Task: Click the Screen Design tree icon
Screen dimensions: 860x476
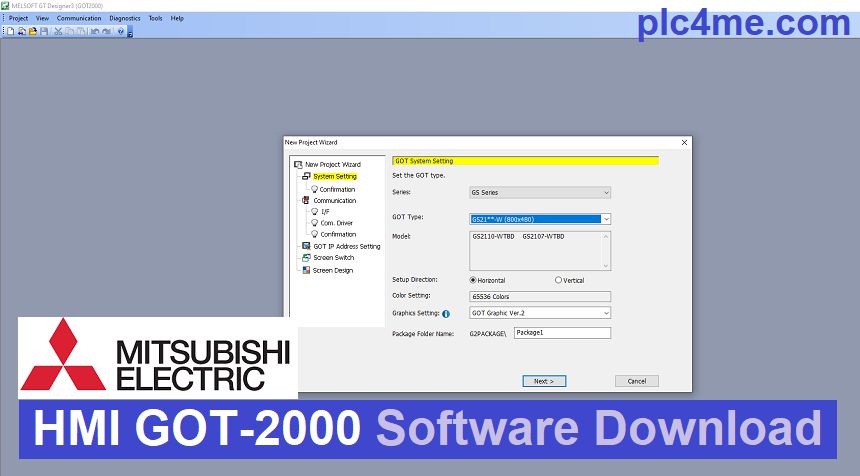Action: click(306, 270)
